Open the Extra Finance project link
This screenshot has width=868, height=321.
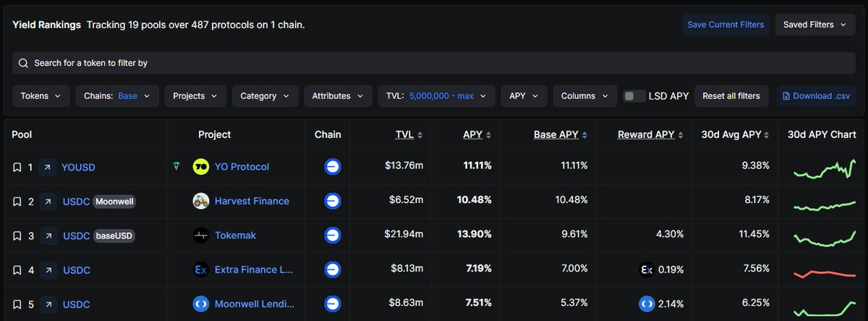254,270
